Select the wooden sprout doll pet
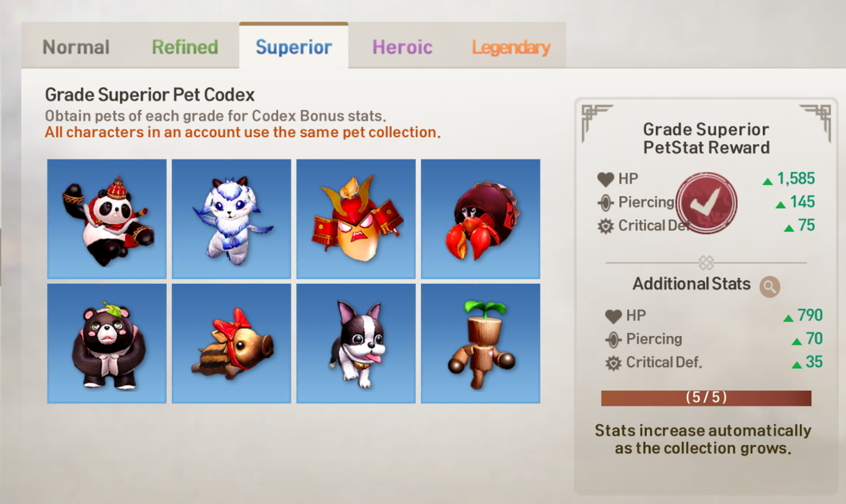The width and height of the screenshot is (846, 504). [481, 343]
